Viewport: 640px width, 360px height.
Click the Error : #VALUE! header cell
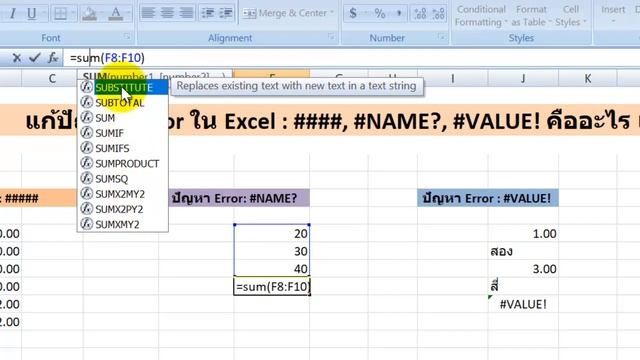point(488,198)
